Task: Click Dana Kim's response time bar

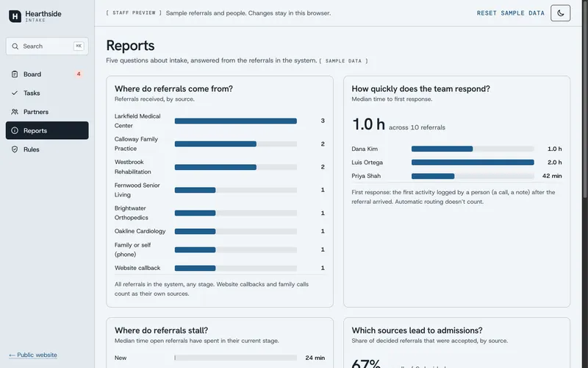Action: pyautogui.click(x=473, y=149)
